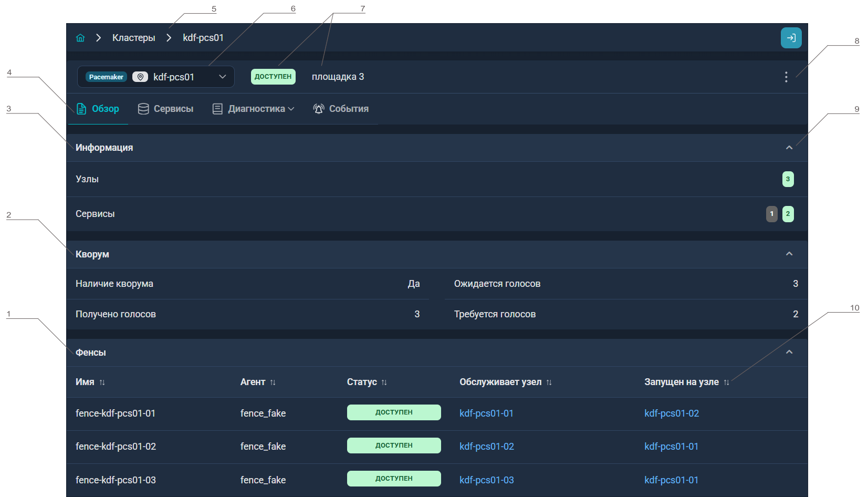Open the three-dot actions menu
This screenshot has height=497, width=868.
click(x=786, y=77)
